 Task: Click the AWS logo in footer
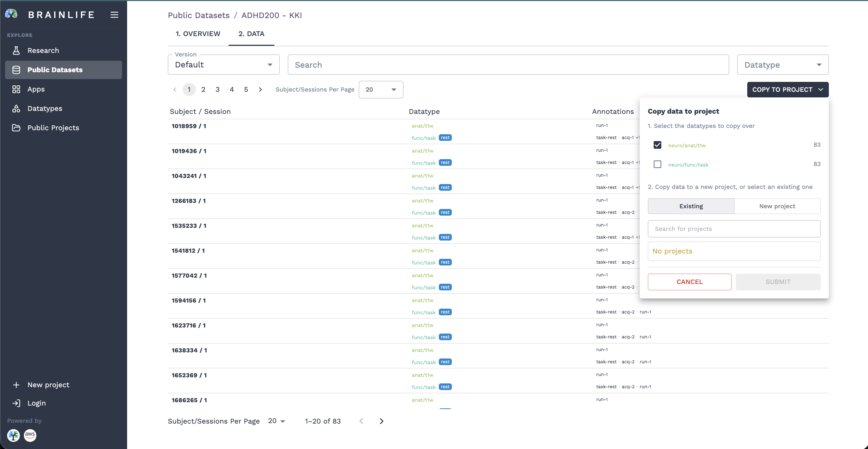pyautogui.click(x=30, y=435)
